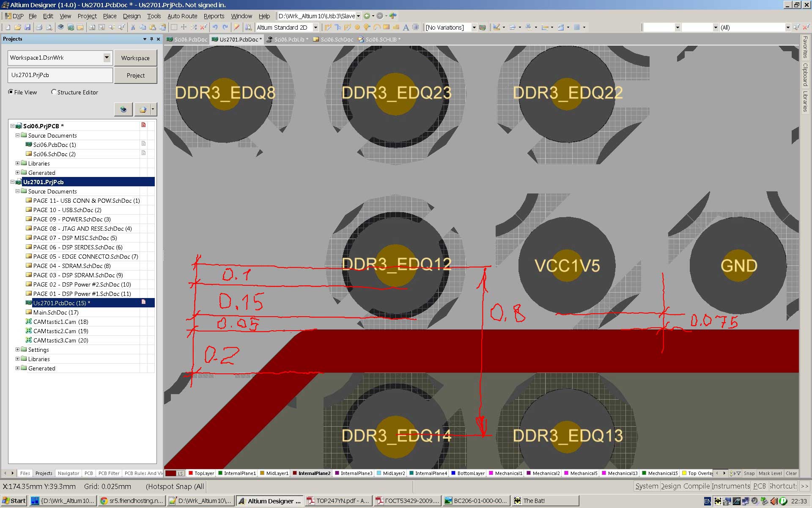Viewport: 812px width, 508px height.
Task: Select the Structure Editor radio button
Action: click(x=54, y=92)
